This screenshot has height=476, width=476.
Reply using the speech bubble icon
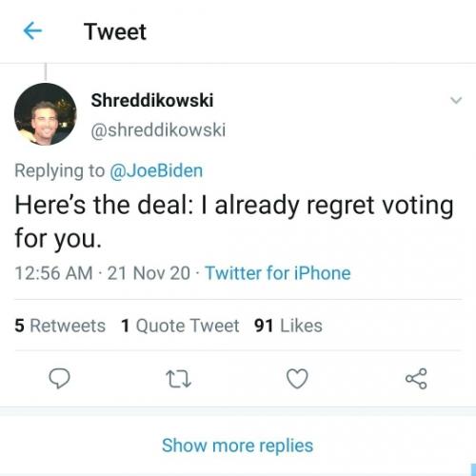(59, 379)
